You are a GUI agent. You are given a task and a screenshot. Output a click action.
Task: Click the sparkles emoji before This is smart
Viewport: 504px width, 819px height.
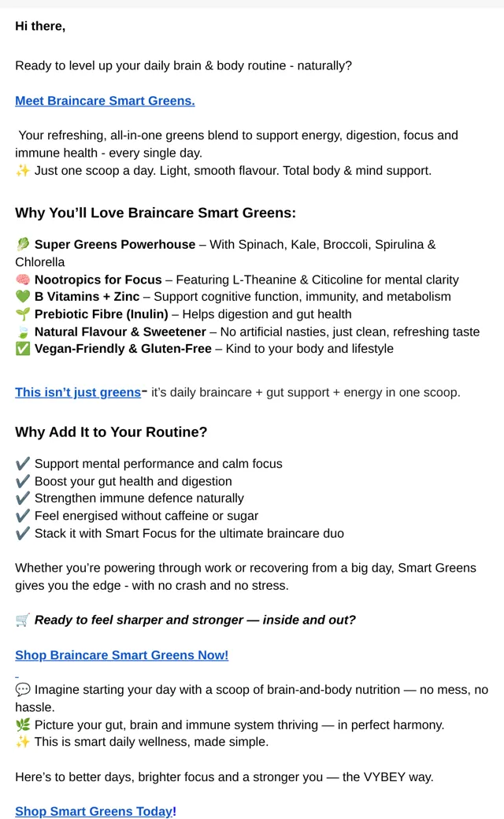23,742
